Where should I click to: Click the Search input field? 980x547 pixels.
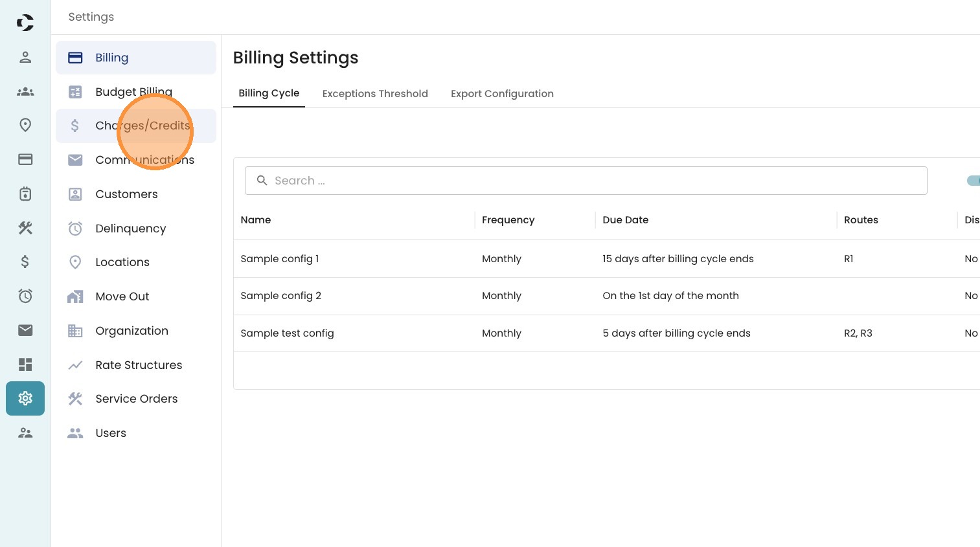pyautogui.click(x=586, y=181)
